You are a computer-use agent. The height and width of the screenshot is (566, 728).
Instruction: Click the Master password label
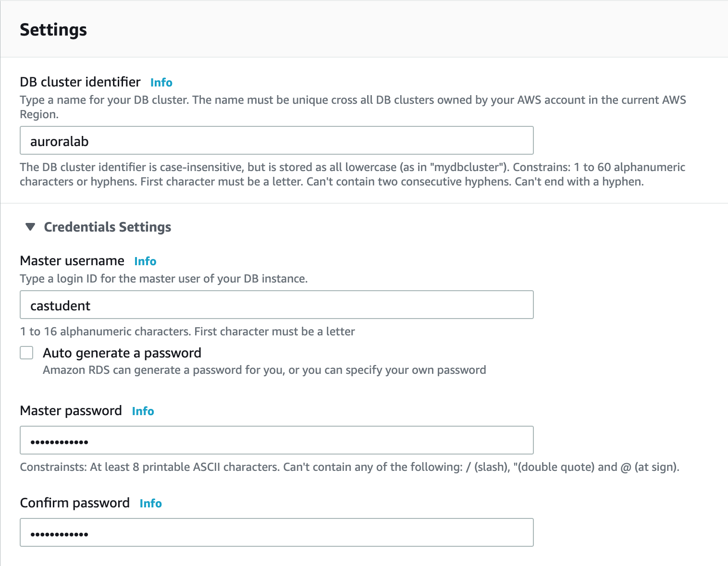70,411
